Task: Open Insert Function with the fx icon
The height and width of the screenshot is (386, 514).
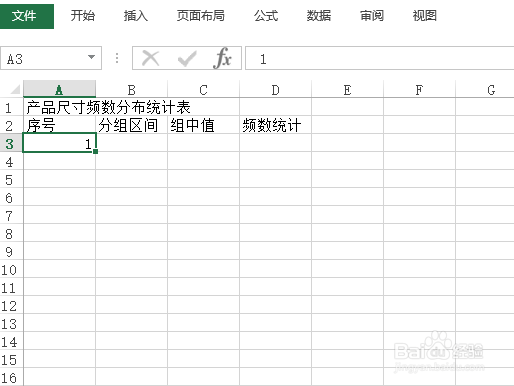Action: pyautogui.click(x=222, y=58)
